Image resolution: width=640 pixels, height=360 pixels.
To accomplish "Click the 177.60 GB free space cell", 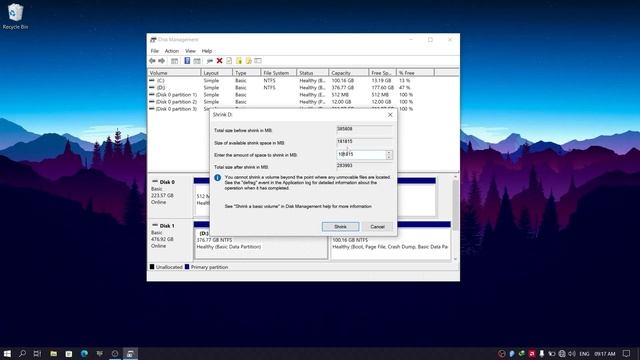I will pos(382,88).
